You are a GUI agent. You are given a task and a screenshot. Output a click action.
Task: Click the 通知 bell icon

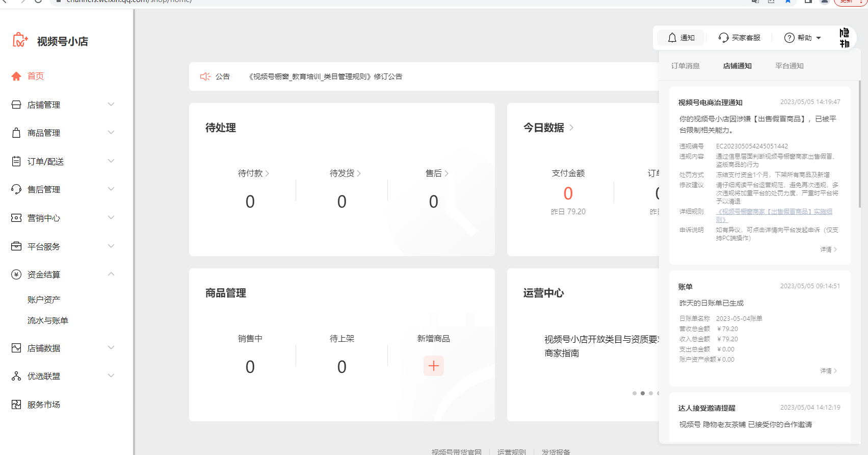coord(672,38)
